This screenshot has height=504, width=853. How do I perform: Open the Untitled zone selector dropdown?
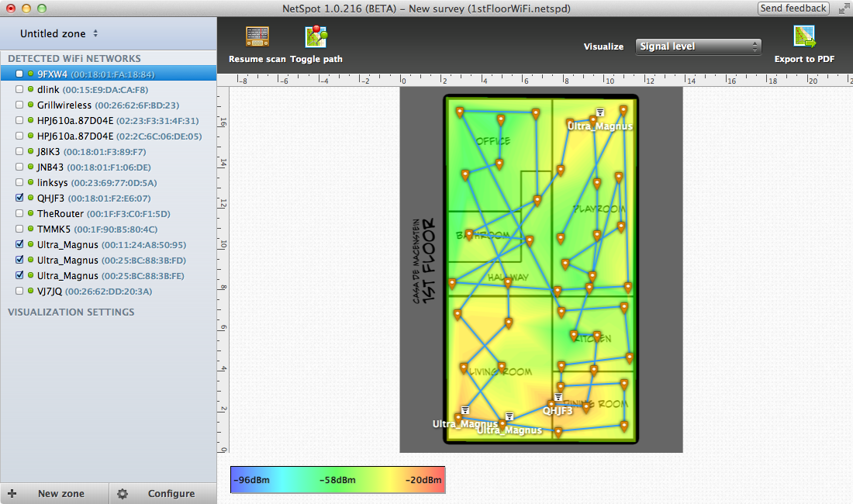60,34
